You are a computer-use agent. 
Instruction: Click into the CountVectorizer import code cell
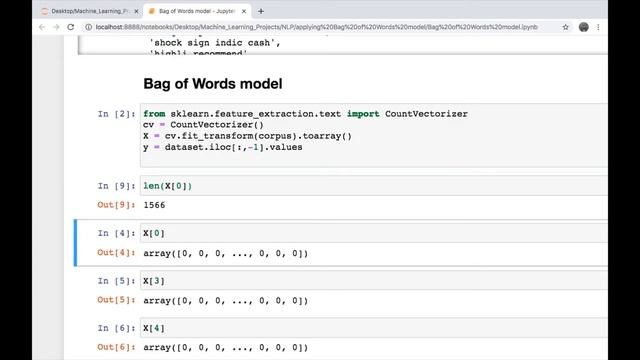click(373, 136)
